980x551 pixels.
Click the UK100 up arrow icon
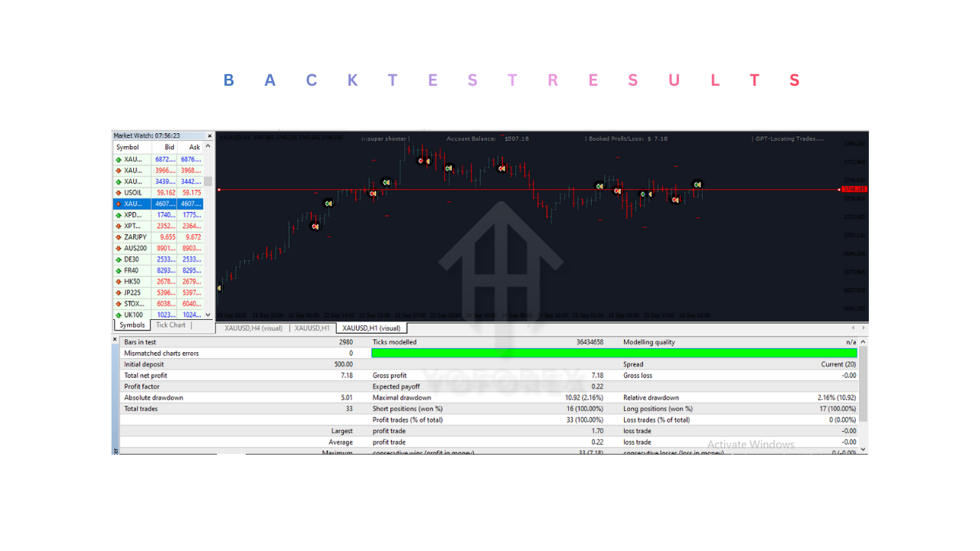(x=119, y=315)
